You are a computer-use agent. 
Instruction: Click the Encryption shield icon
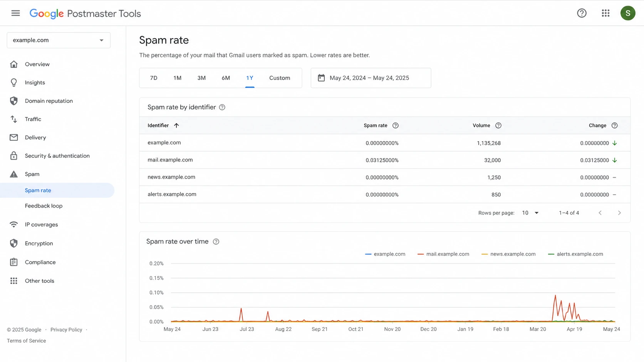pos(14,244)
